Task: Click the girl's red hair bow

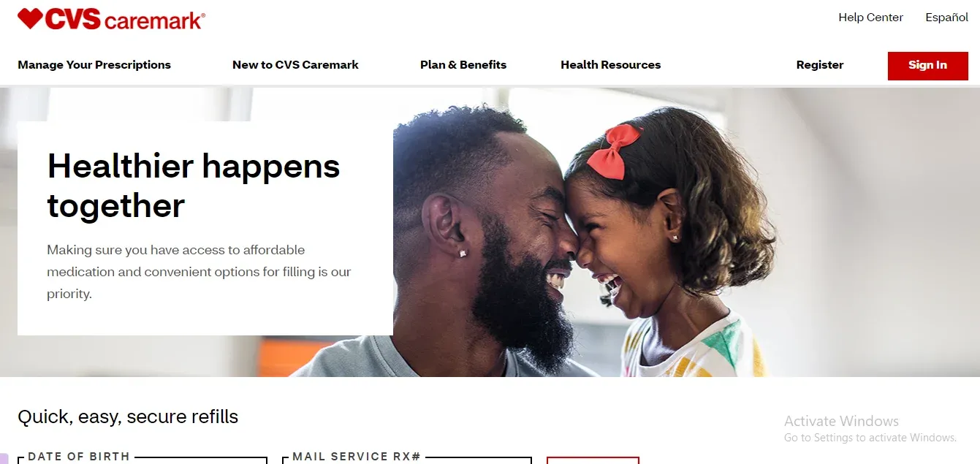Action: pyautogui.click(x=613, y=151)
